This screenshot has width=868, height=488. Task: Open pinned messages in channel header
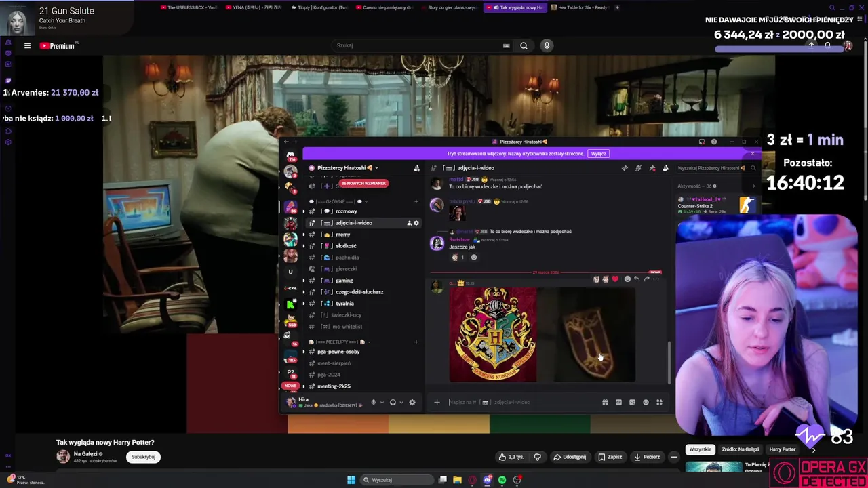pos(652,168)
